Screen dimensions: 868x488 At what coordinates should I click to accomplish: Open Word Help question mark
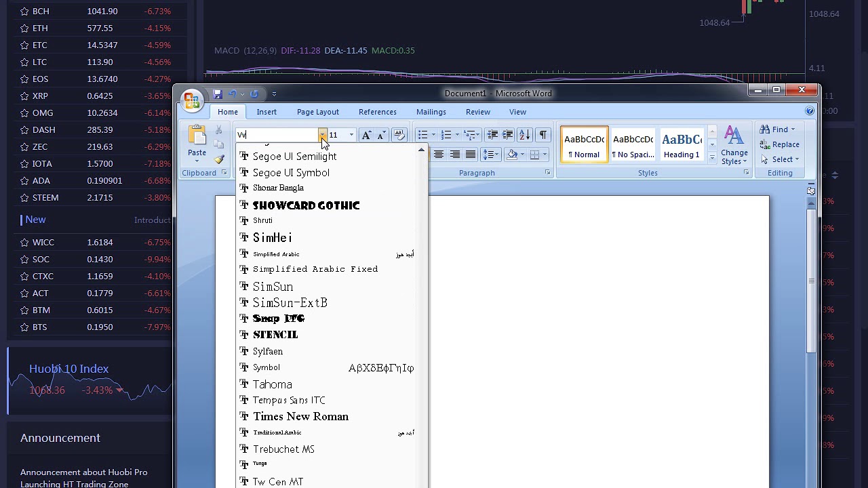click(810, 111)
